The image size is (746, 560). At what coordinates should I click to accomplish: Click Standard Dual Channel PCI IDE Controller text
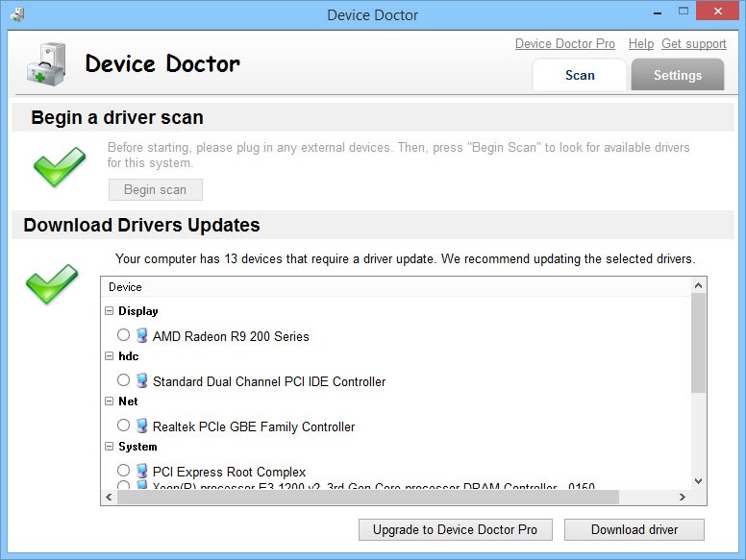[x=269, y=381]
